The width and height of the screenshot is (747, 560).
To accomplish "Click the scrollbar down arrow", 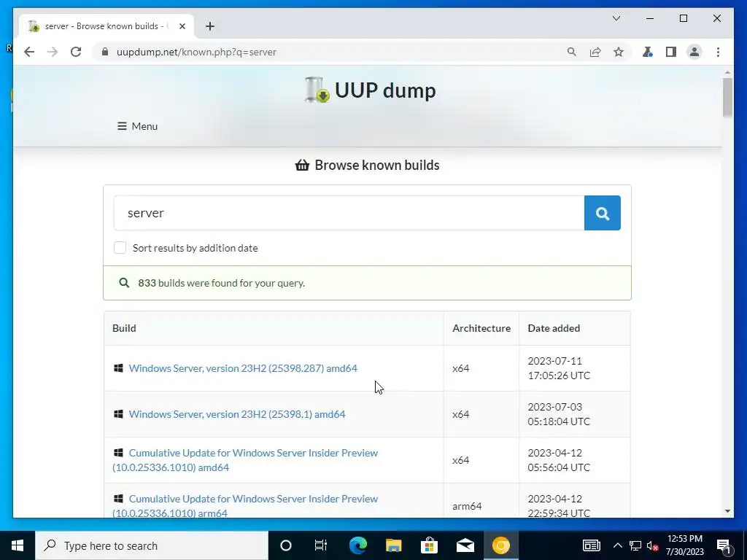I will pyautogui.click(x=727, y=511).
